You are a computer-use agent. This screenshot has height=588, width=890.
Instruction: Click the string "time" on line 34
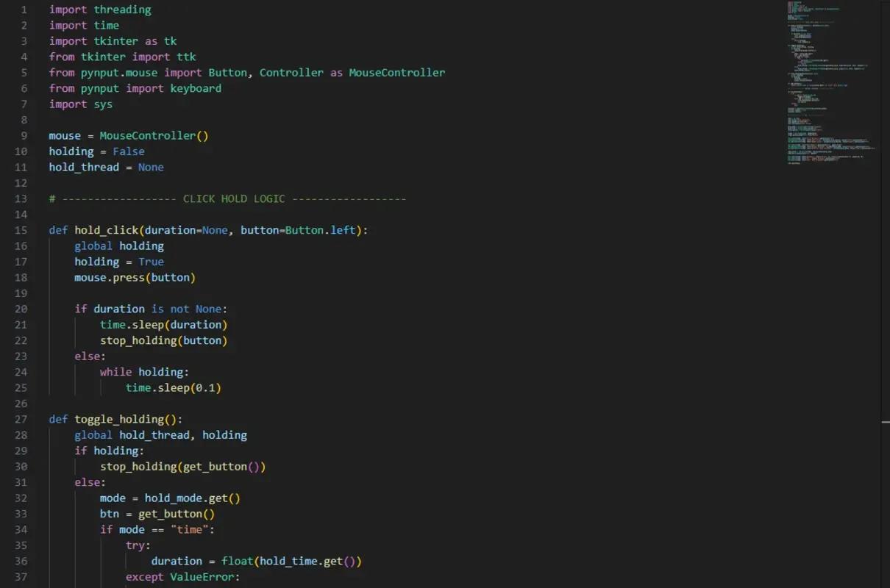[x=191, y=529]
